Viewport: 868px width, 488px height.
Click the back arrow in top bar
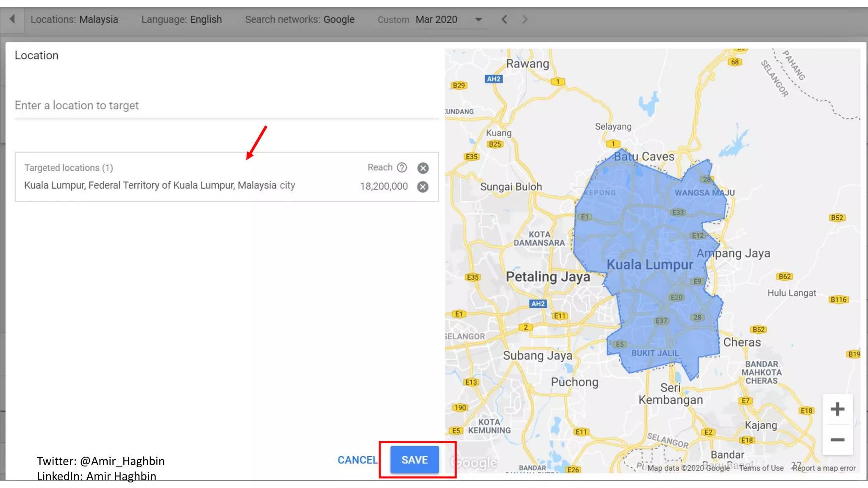(x=12, y=19)
